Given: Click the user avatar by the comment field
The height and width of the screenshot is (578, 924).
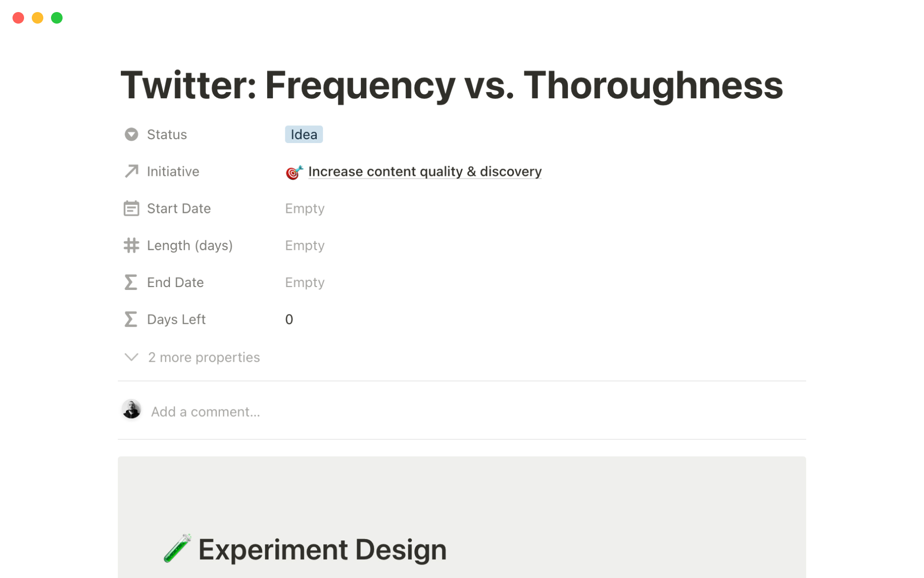Looking at the screenshot, I should [x=131, y=410].
